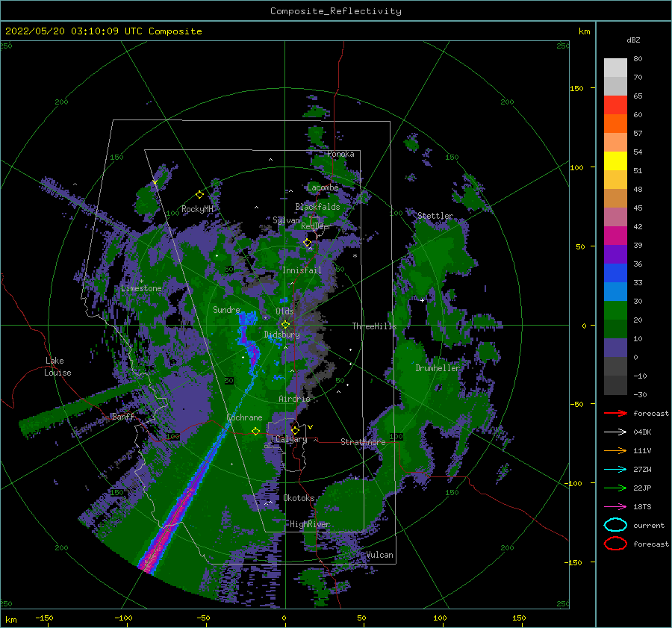This screenshot has width=672, height=628.
Task: Click the Ponoka label
Action: (x=340, y=154)
